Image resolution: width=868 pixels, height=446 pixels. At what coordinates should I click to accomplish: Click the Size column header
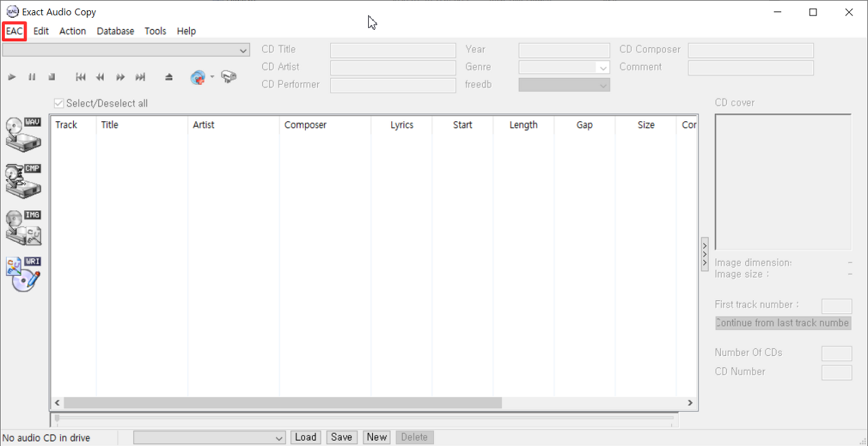[646, 125]
